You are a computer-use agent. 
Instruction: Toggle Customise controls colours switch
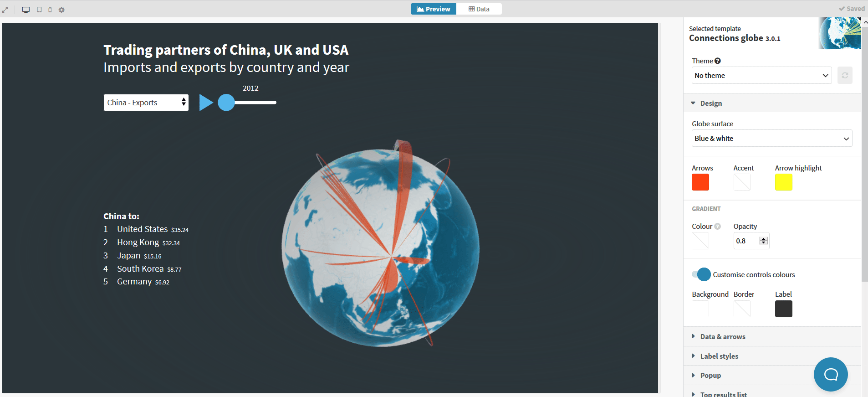click(x=701, y=274)
